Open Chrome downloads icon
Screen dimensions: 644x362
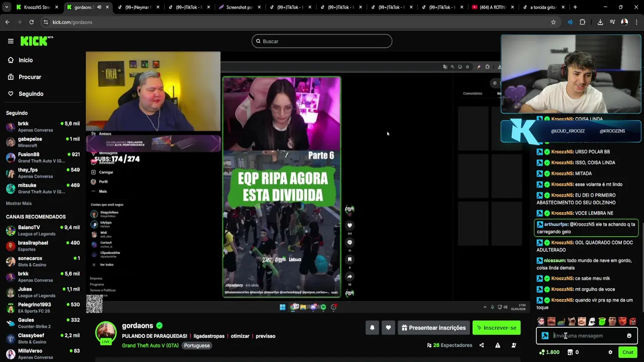coord(600,22)
